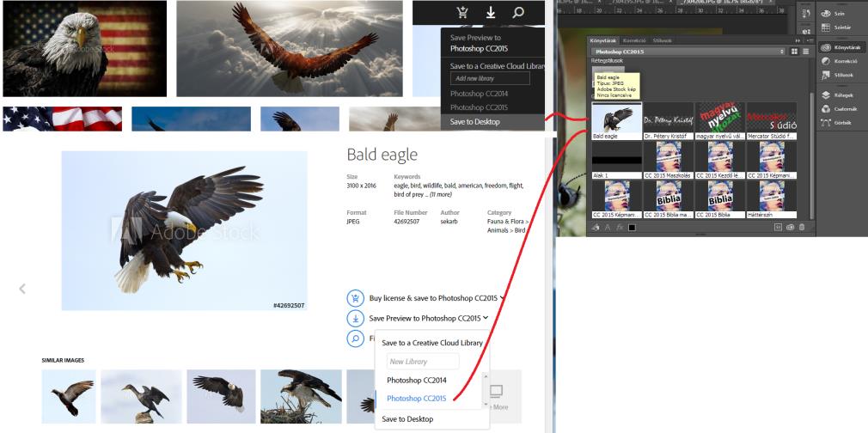Open the similar image of eagle on nest
Viewport: 868px width, 433px height.
pyautogui.click(x=301, y=396)
